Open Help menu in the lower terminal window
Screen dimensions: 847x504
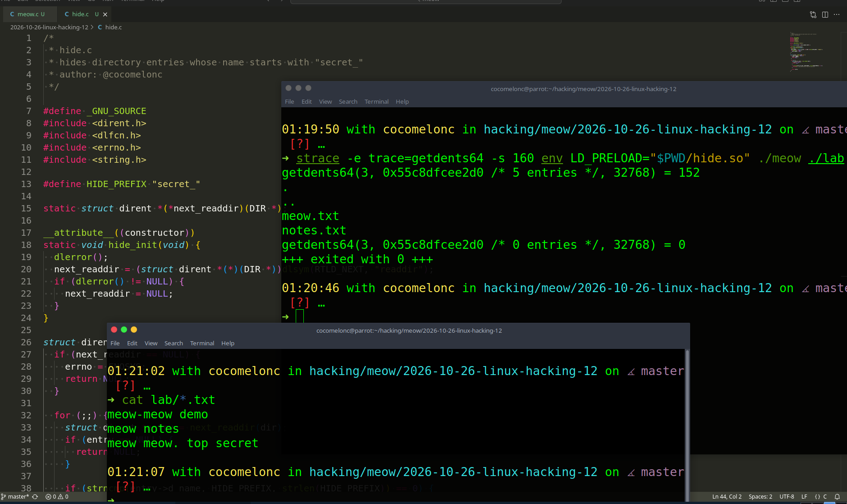(228, 343)
